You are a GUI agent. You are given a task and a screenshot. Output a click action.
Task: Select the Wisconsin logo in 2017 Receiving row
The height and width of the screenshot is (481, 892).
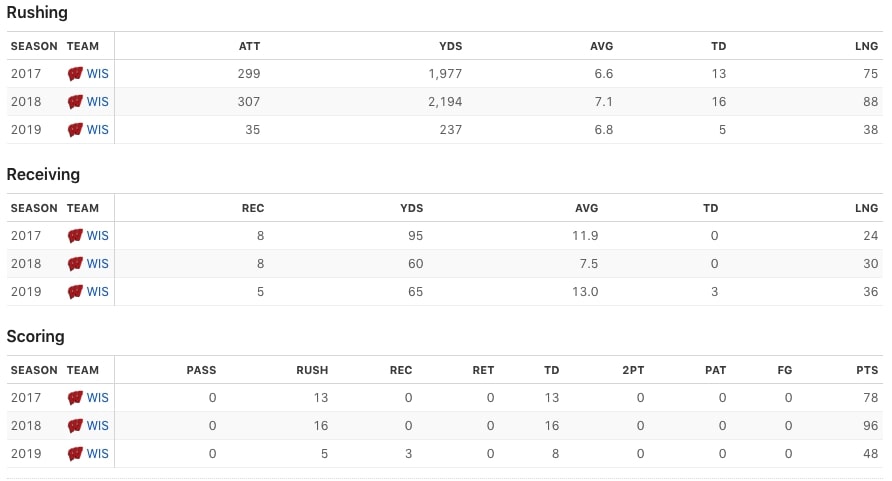75,236
